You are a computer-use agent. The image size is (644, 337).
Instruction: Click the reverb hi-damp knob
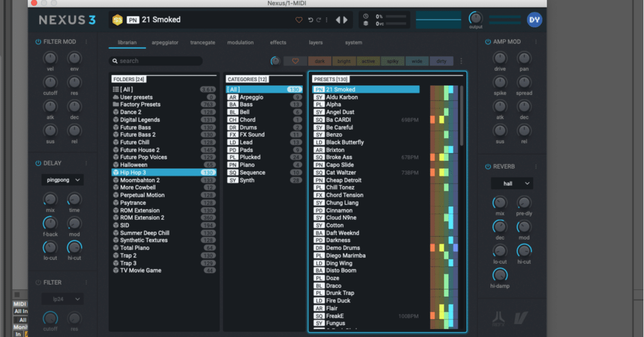(x=500, y=275)
